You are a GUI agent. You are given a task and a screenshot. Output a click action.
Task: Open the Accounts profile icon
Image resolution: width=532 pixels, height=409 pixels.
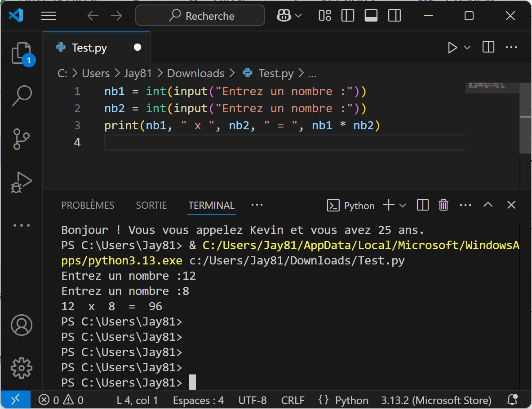(x=21, y=325)
